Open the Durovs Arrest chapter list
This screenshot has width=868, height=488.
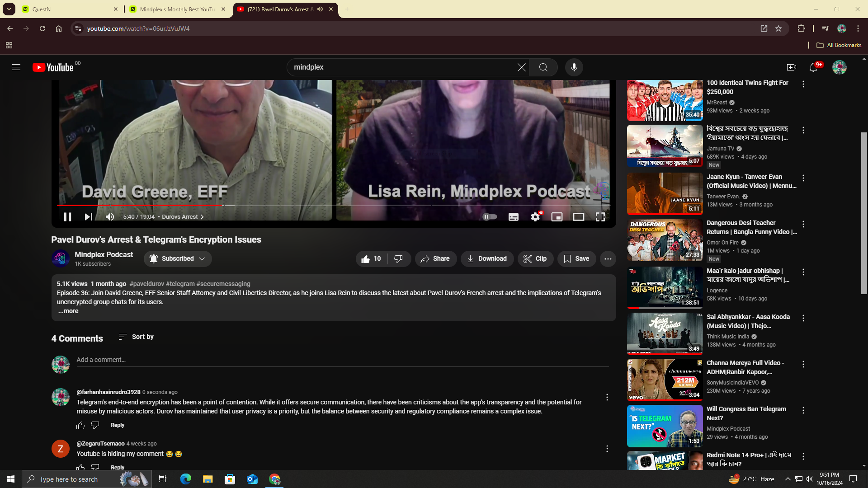183,217
